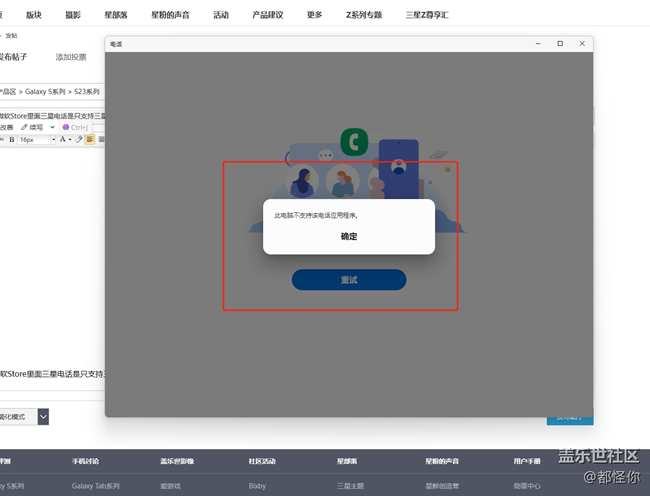Open the 摄影 navigation menu
Image resolution: width=650 pixels, height=496 pixels.
click(73, 15)
